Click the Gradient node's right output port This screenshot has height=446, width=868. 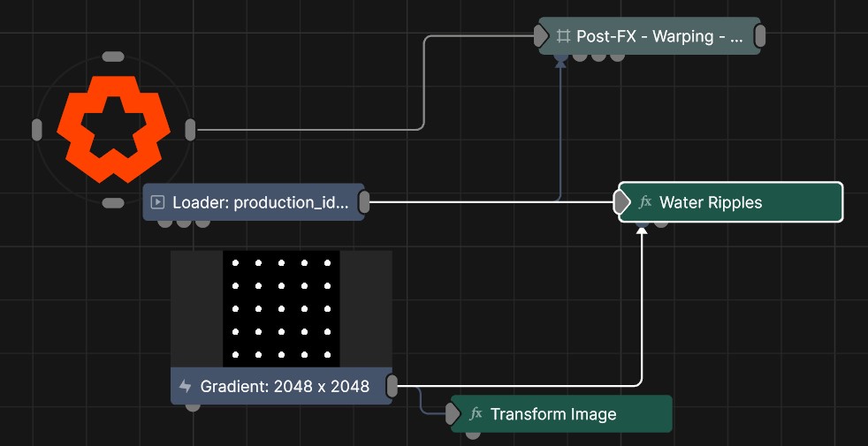[x=392, y=386]
